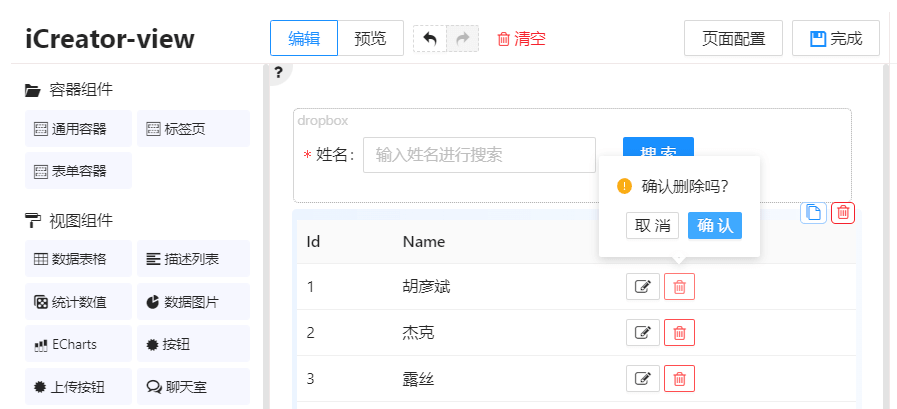The height and width of the screenshot is (409, 897).
Task: Delete the row for 露丝
Action: click(679, 379)
